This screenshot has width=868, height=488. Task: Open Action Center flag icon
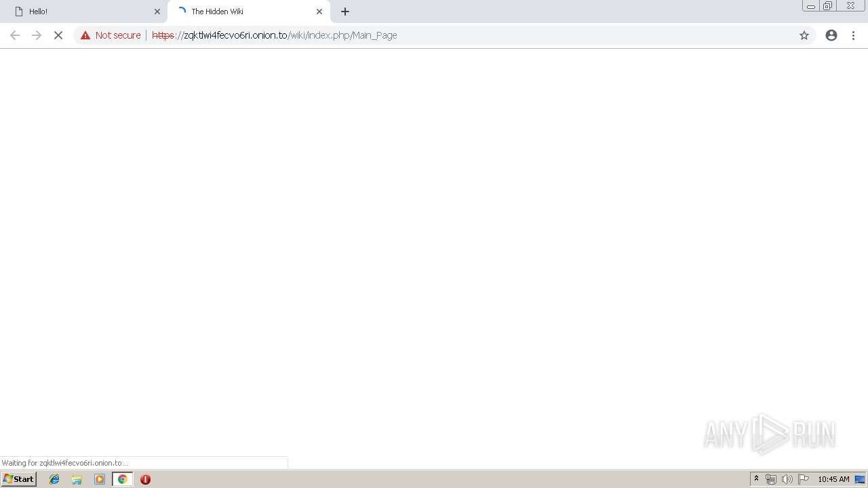coord(804,479)
